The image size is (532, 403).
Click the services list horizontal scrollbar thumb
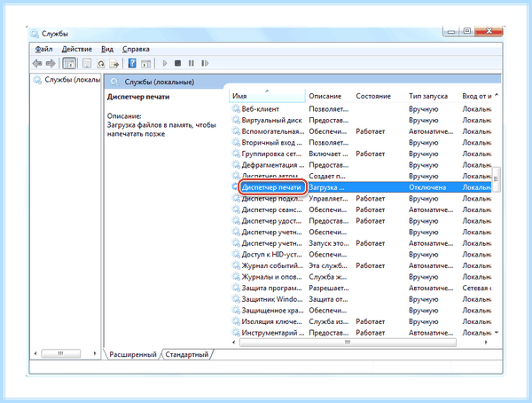(x=348, y=343)
